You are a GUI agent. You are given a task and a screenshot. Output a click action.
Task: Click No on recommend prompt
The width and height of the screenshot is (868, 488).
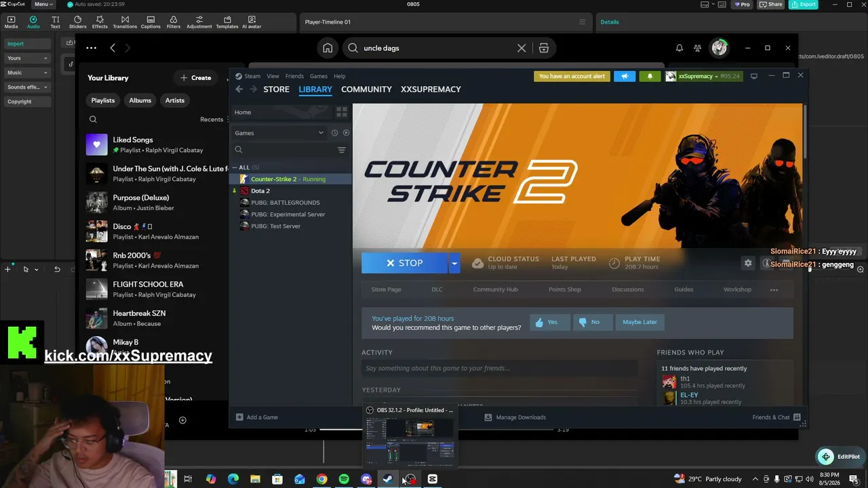coord(592,322)
